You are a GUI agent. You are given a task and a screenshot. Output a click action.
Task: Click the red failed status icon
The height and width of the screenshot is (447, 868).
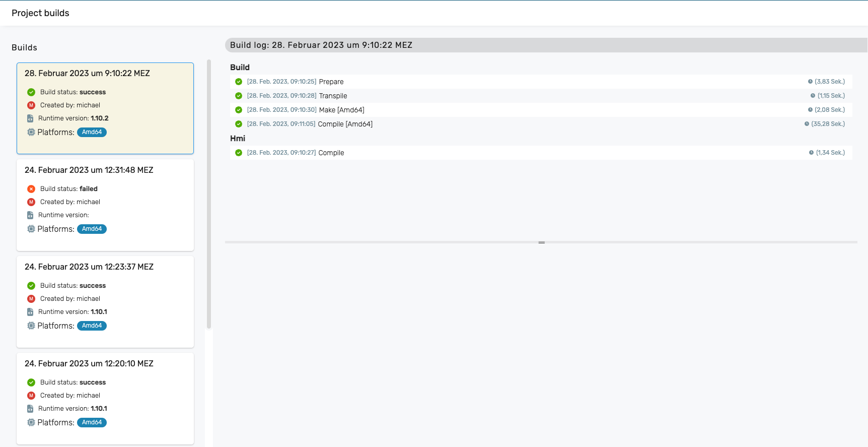pyautogui.click(x=31, y=189)
